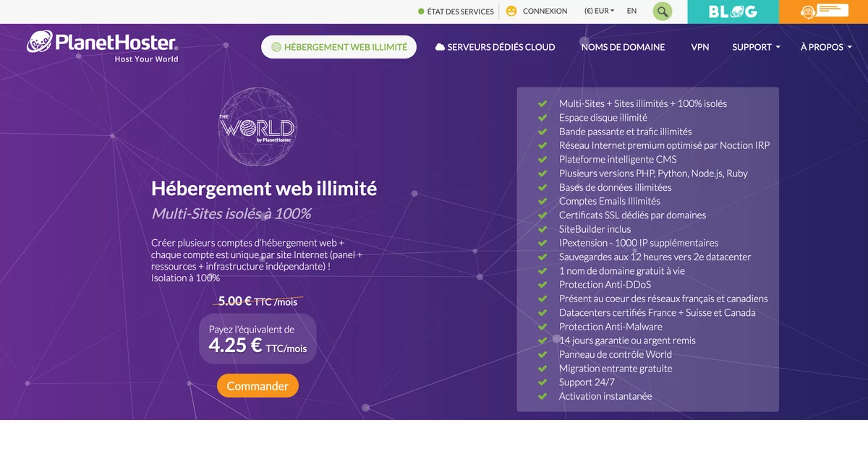Click the PlanetHoster logo
Viewport: 868px width, 459px height.
click(102, 46)
